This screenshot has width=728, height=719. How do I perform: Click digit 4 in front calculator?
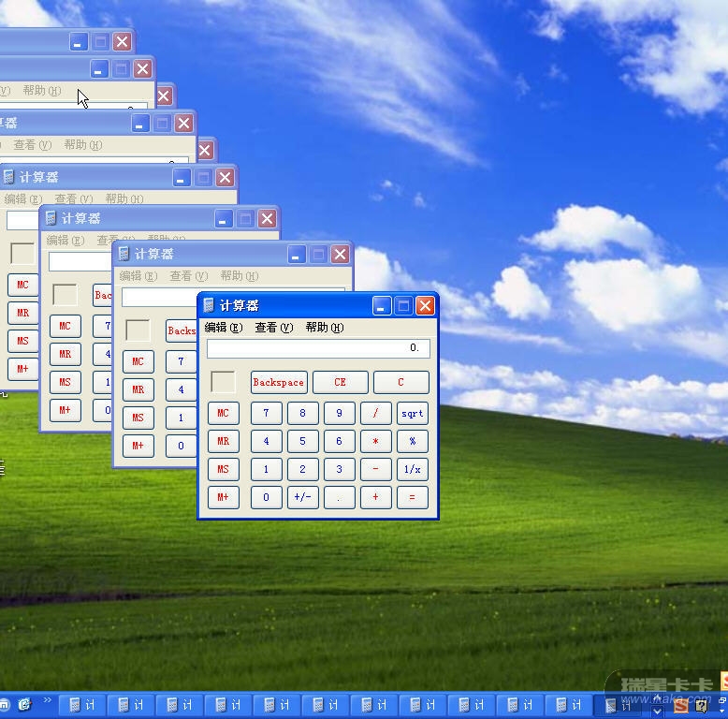point(266,441)
